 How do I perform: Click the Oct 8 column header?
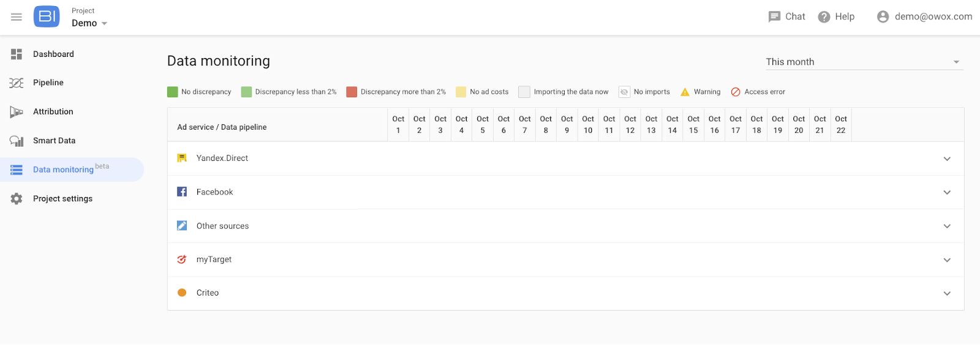546,125
